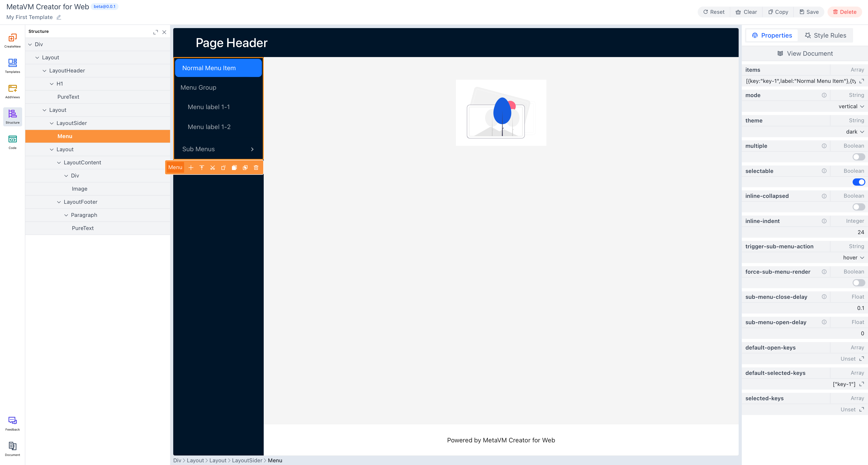Click the dotted-square copy icon in Menu toolbar
This screenshot has width=868, height=465.
[223, 168]
